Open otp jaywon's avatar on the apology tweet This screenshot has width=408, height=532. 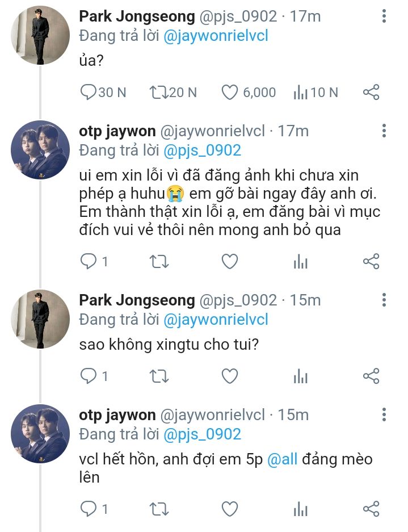40,149
